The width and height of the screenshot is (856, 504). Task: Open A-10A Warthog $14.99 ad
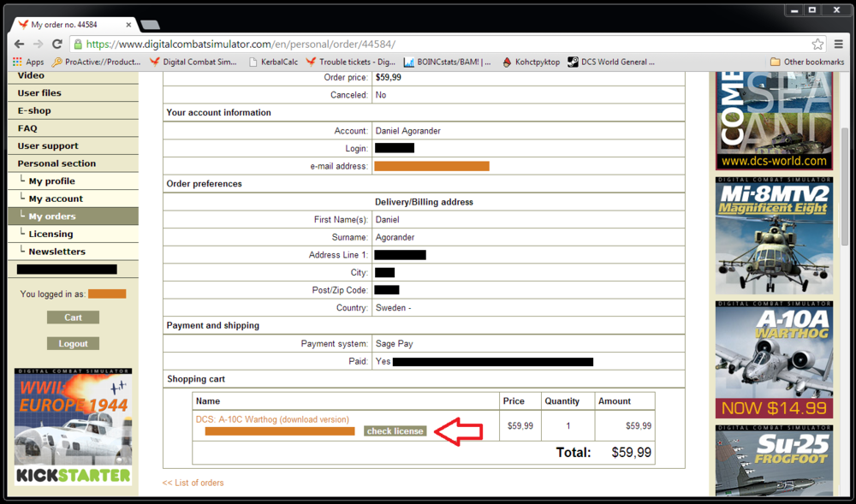(x=774, y=359)
